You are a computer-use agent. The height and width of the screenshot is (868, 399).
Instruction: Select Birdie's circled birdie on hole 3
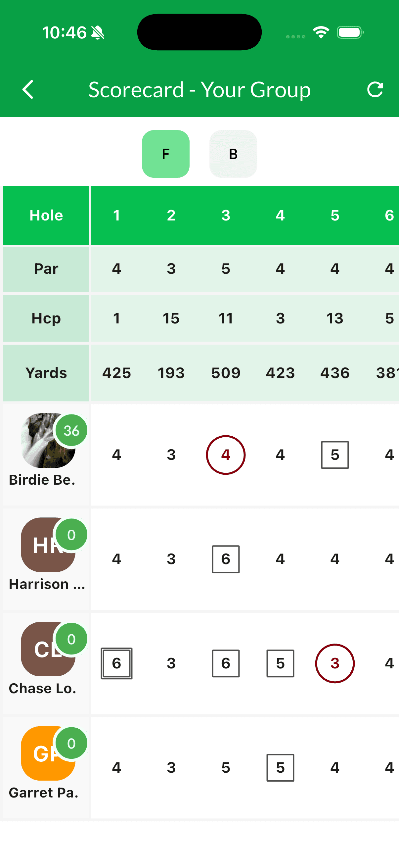(x=226, y=455)
